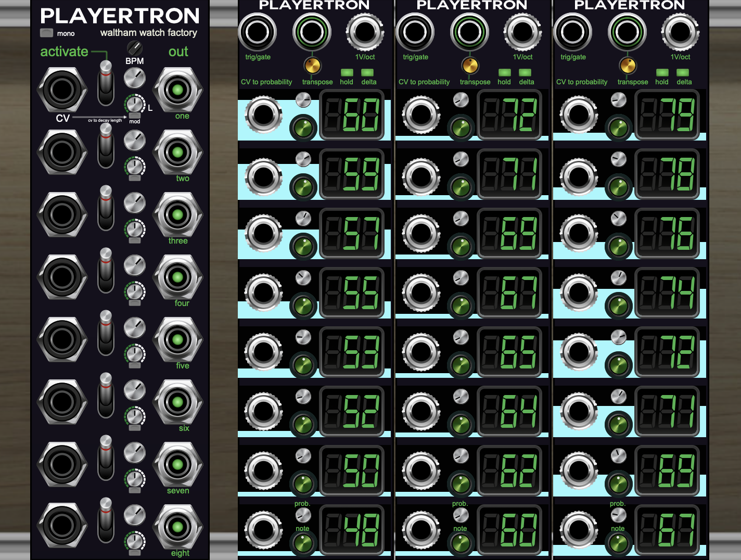
Task: Click the trig/gate input on the rightmost Playertron
Action: pos(573,31)
